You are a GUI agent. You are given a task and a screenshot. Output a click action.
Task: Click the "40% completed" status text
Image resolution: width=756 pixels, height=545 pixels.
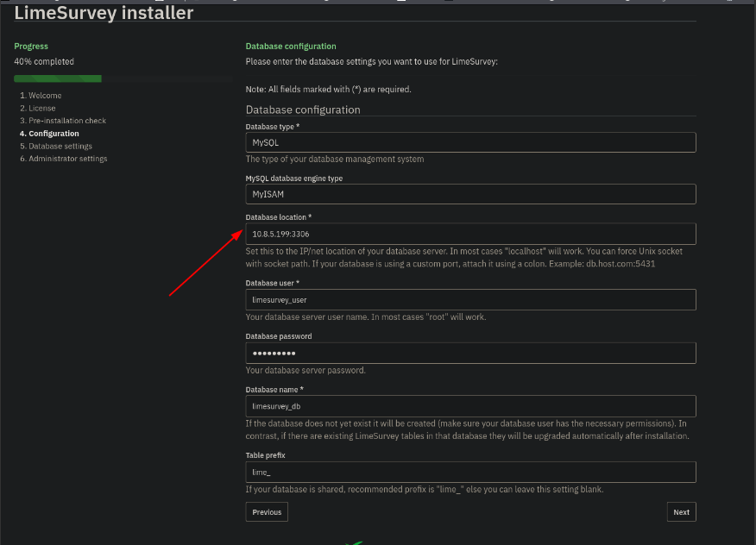[44, 62]
